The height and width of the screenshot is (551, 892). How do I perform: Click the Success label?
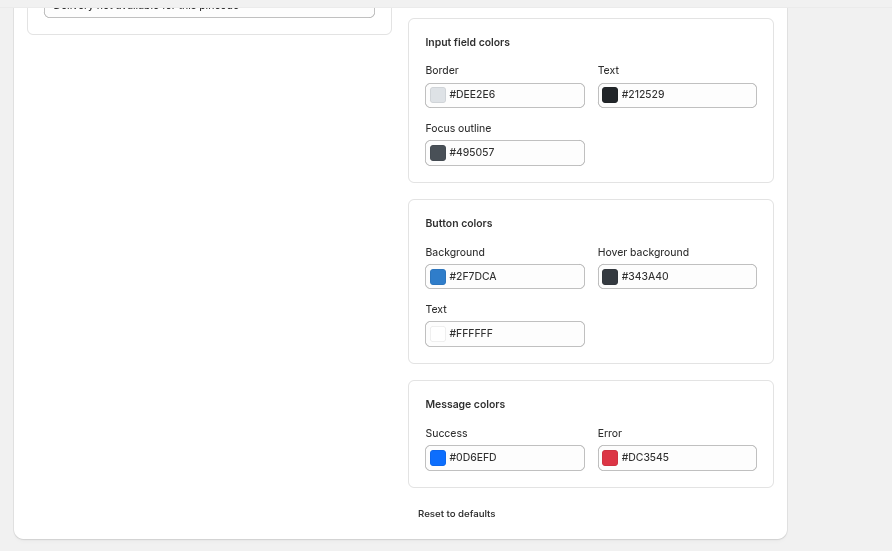(446, 433)
